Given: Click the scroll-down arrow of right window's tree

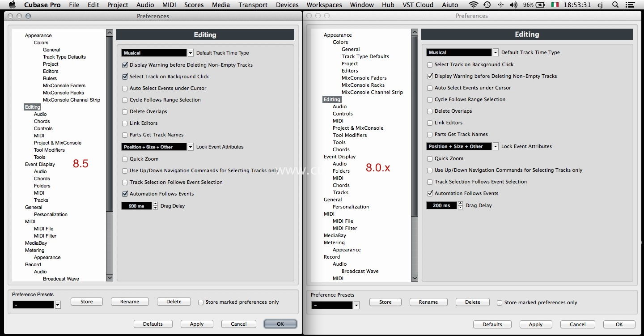Looking at the screenshot, I should tap(415, 277).
